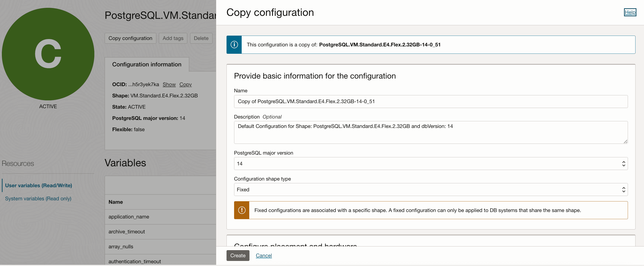Click the background Copy configuration button
644x266 pixels.
click(130, 38)
